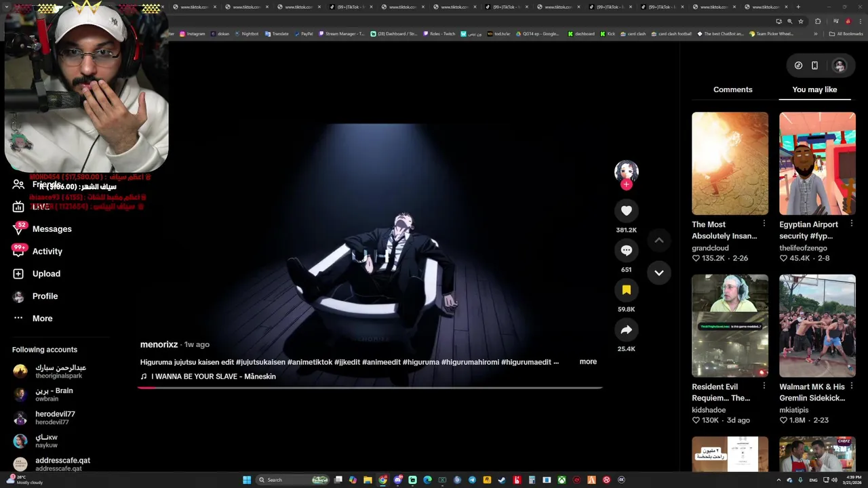
Task: Open Egyptian Airport security video thumbnail
Action: pos(817,163)
